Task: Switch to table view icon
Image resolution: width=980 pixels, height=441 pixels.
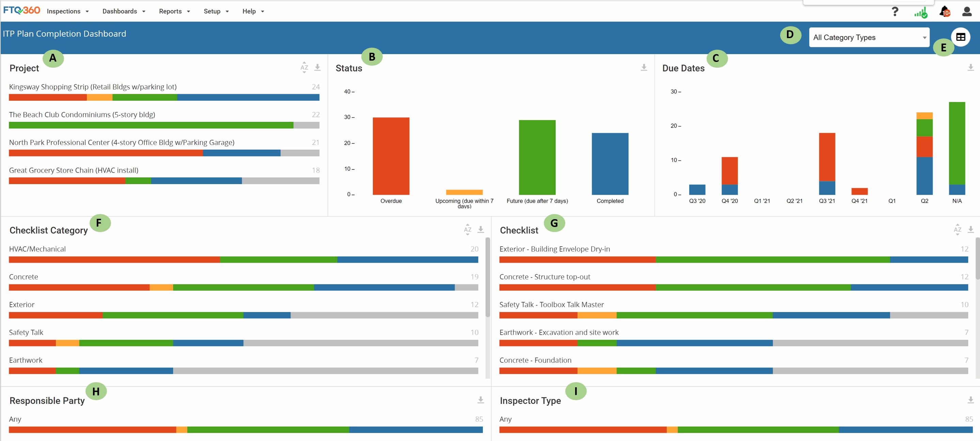Action: pyautogui.click(x=961, y=37)
